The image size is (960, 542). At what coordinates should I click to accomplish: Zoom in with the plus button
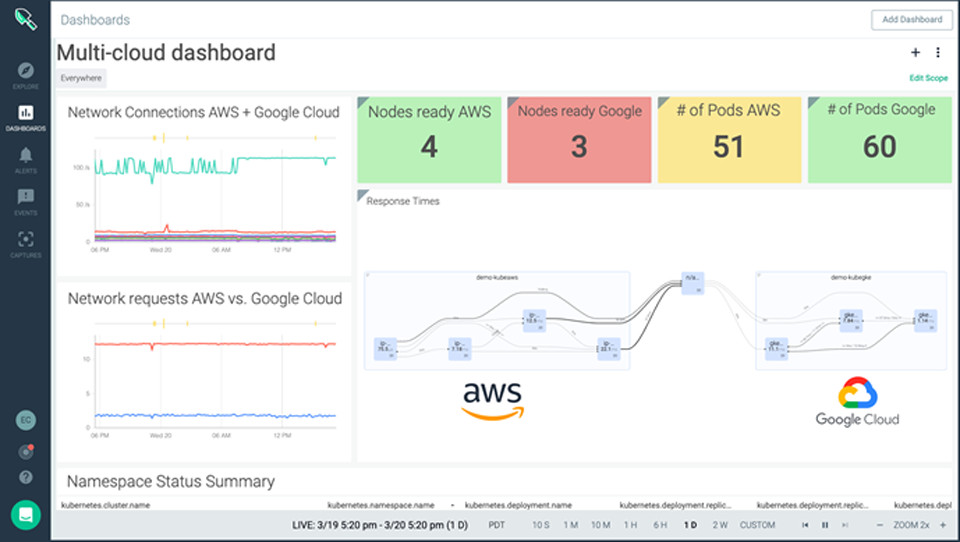tap(942, 525)
